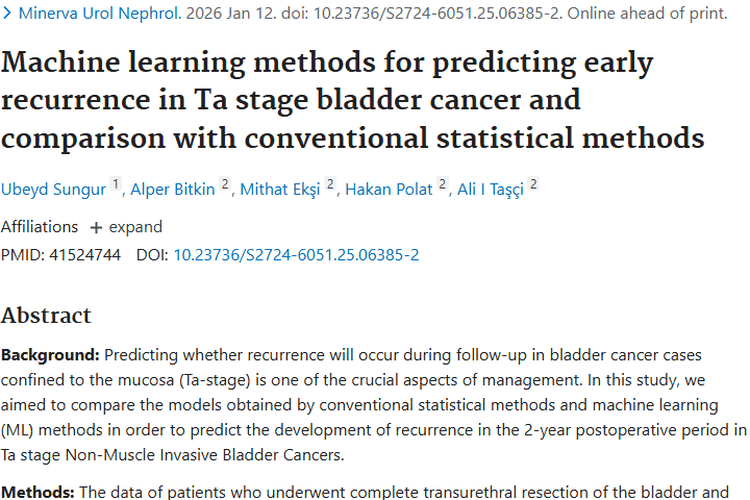Show affiliation 2 next to Mithat Ekşi

tap(330, 184)
